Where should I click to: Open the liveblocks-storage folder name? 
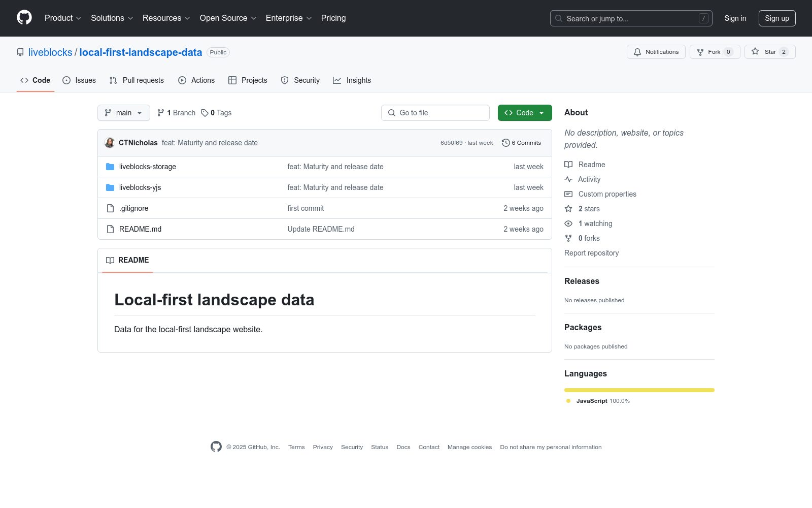pos(148,167)
